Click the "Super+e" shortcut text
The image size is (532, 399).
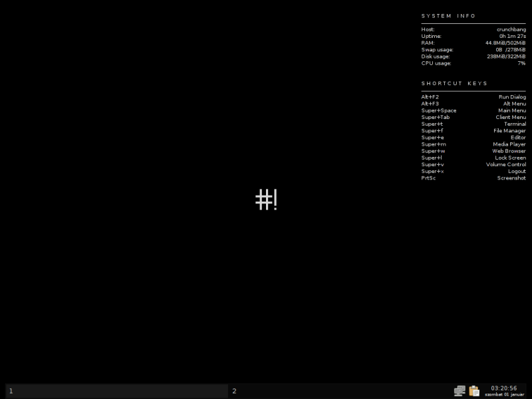click(433, 138)
